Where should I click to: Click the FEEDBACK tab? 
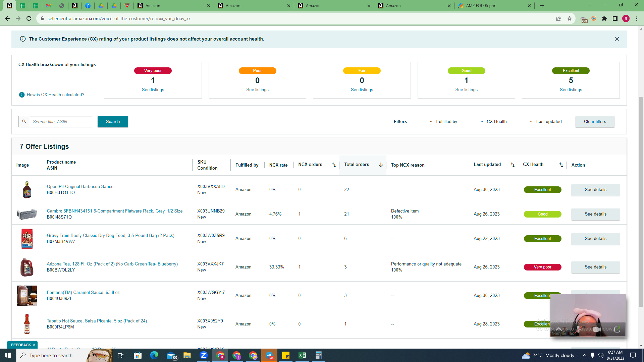coord(22,345)
